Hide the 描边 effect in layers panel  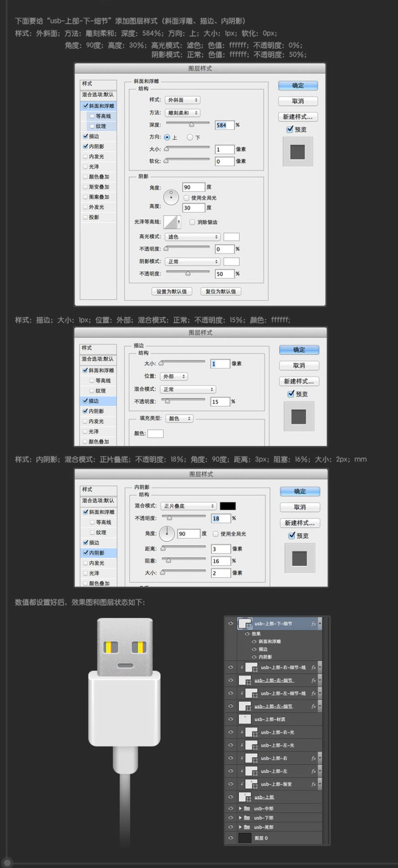254,650
